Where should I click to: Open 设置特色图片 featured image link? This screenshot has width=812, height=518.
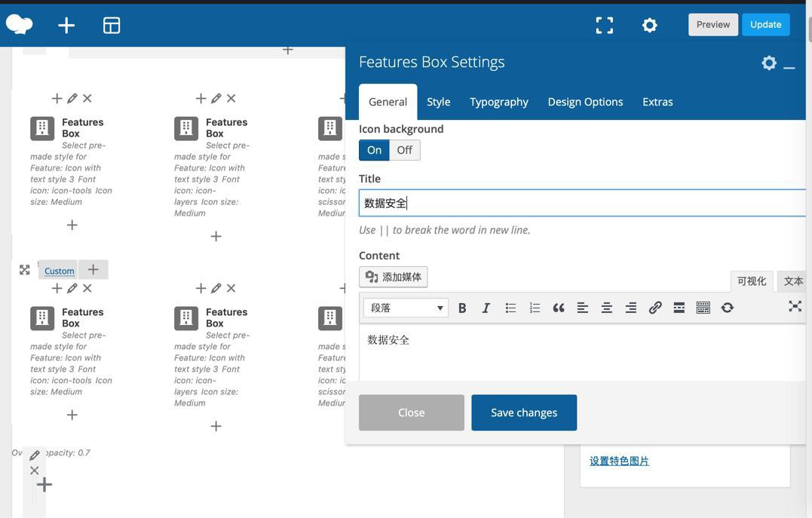(619, 461)
